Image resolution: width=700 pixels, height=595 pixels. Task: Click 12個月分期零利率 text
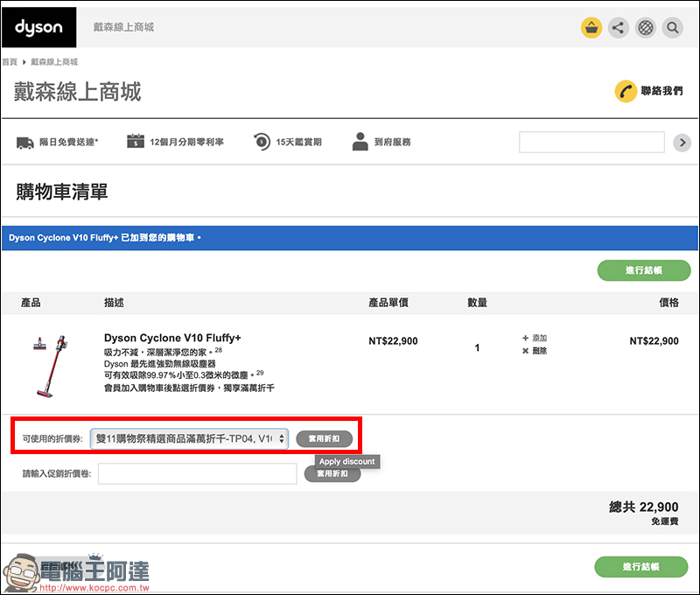186,142
